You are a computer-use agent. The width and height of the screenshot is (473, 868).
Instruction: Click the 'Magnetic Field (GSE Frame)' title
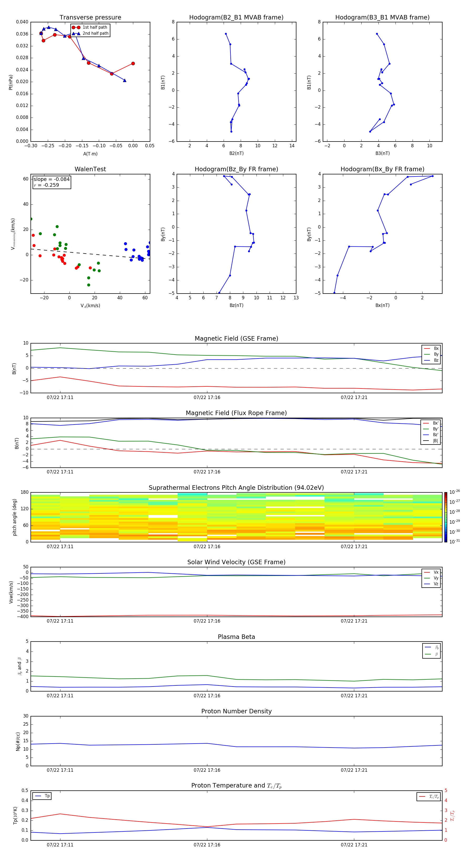pos(236,339)
